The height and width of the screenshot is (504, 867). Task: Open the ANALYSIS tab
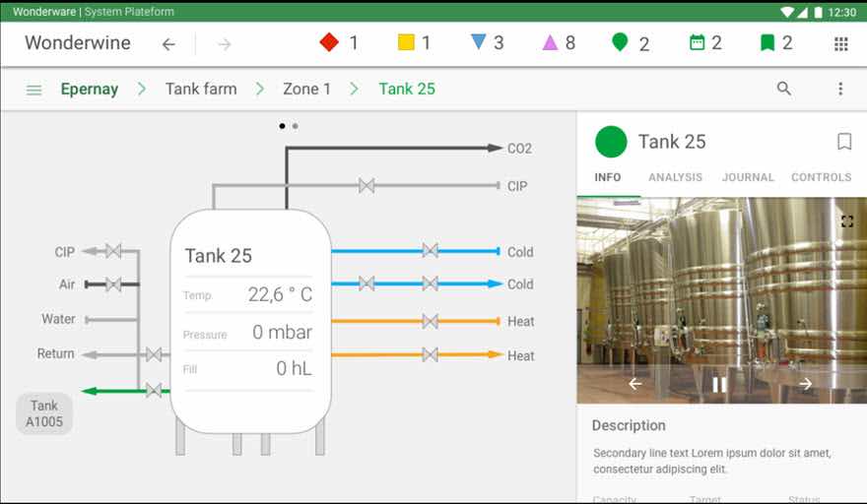(x=675, y=177)
